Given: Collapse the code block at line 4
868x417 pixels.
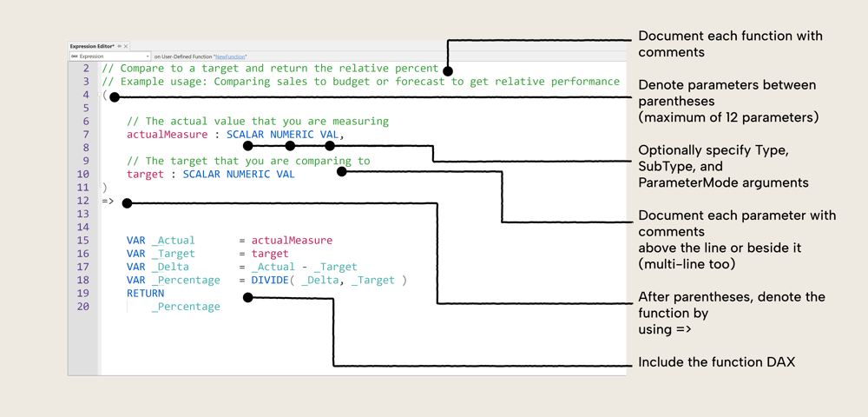Looking at the screenshot, I should (x=99, y=95).
